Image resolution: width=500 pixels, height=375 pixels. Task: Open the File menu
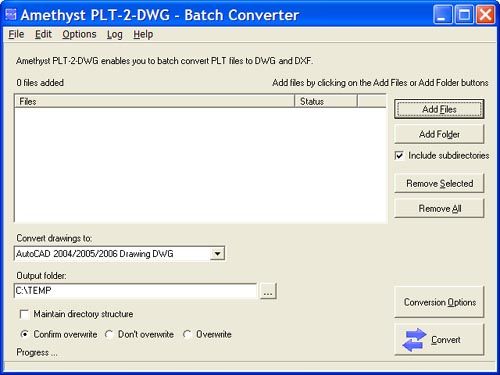(x=16, y=34)
